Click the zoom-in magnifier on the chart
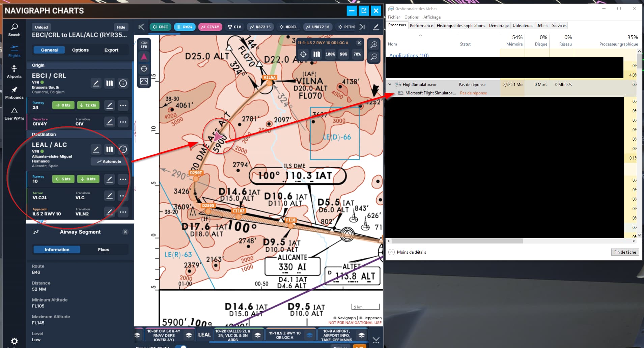The width and height of the screenshot is (644, 348). pos(374,44)
